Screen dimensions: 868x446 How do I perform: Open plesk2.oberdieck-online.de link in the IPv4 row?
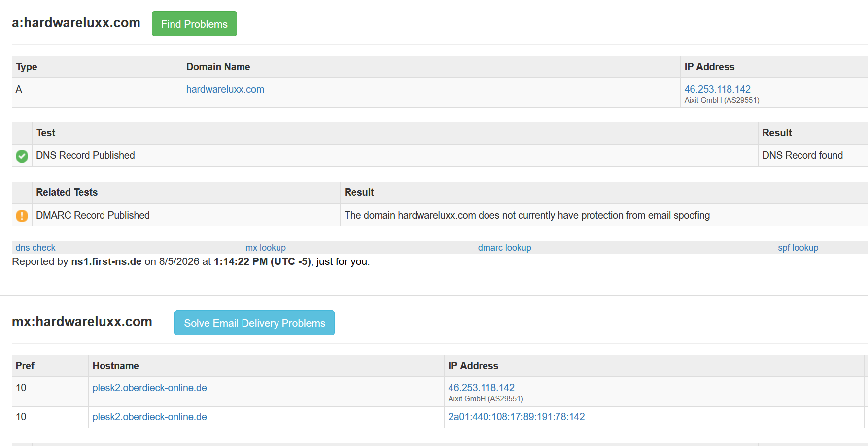tap(150, 388)
